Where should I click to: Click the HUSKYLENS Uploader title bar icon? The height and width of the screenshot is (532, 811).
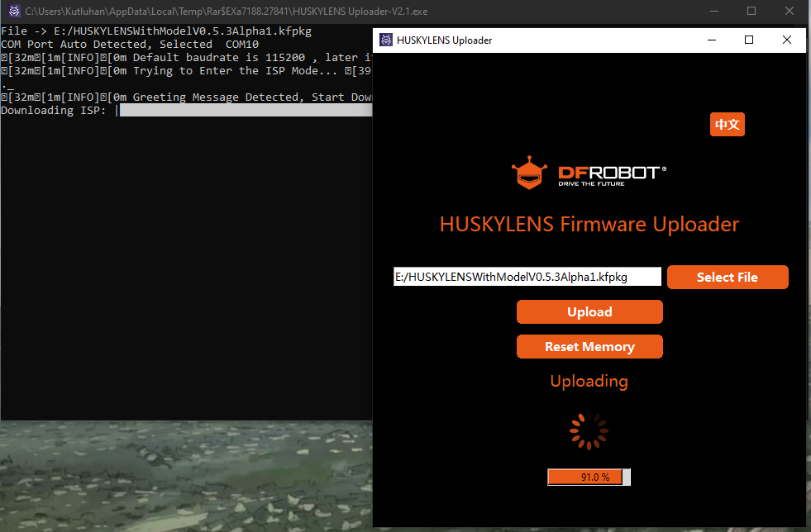pos(386,40)
